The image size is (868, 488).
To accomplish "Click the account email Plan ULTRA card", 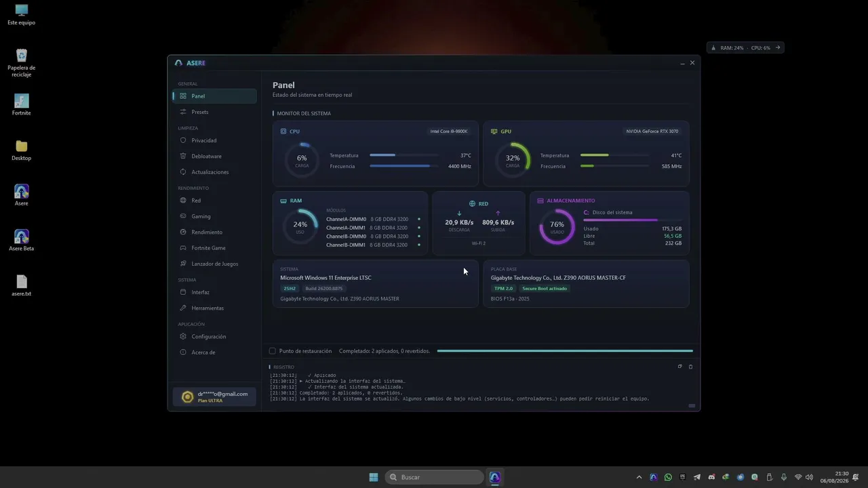I will click(x=214, y=397).
